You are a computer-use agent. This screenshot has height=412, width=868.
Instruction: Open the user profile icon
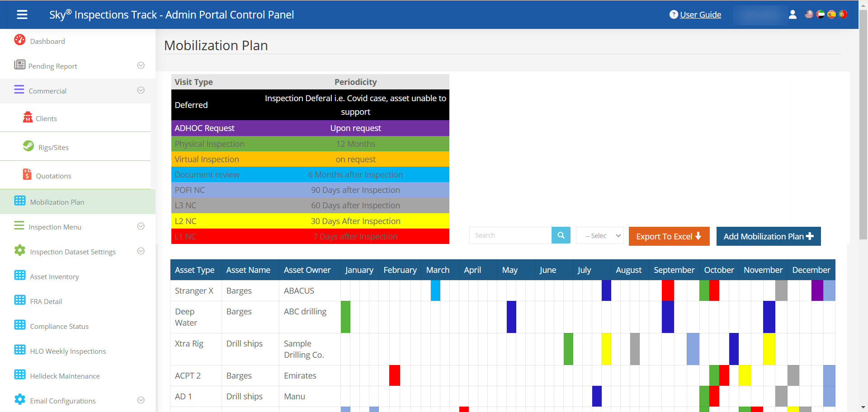pyautogui.click(x=793, y=14)
